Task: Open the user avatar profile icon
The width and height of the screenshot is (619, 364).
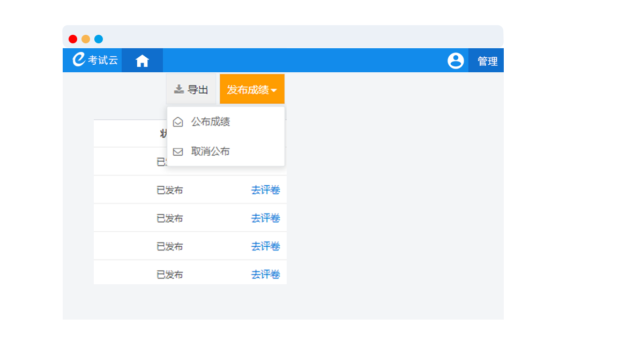Action: pos(456,60)
